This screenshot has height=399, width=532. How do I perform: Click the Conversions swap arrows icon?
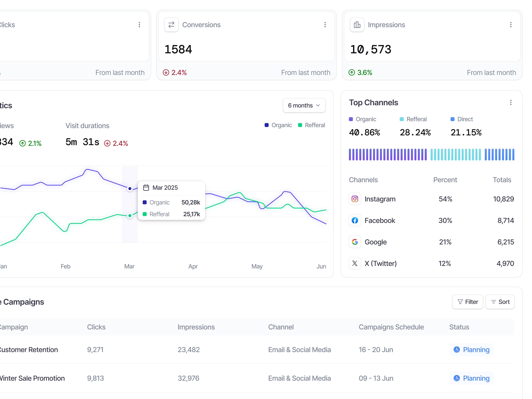pos(171,25)
